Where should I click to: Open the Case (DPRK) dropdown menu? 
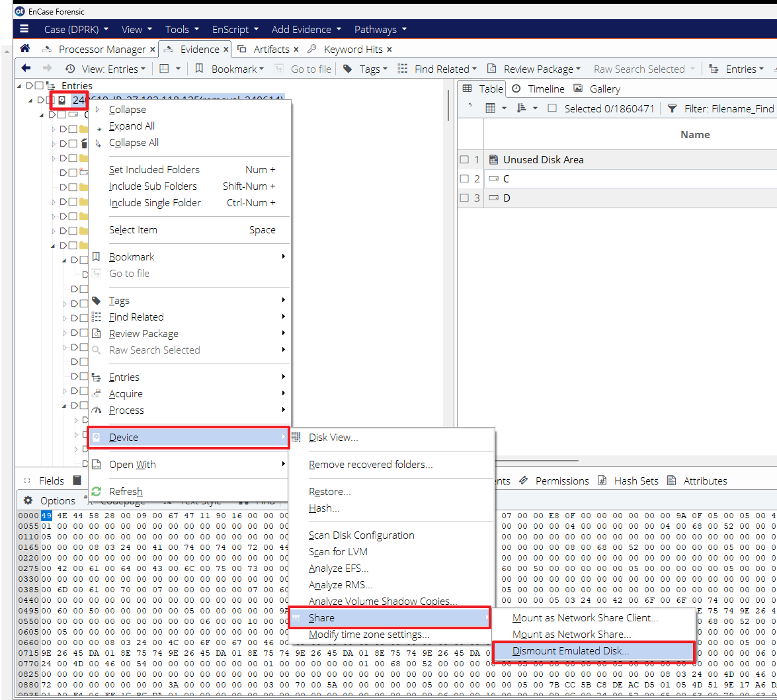coord(76,29)
